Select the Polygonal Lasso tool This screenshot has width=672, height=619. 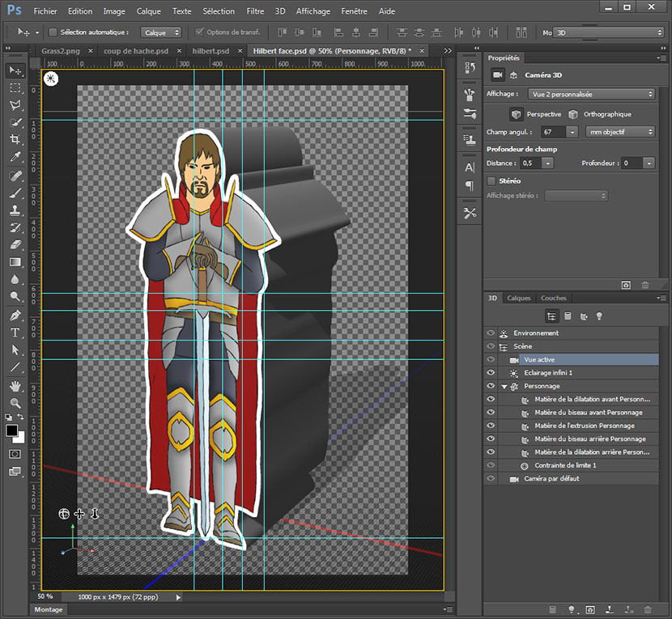click(15, 105)
